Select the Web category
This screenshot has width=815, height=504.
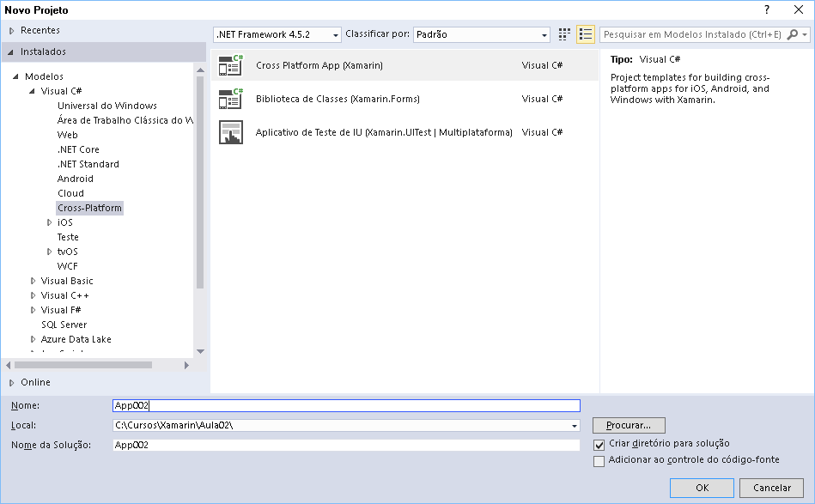click(x=68, y=135)
